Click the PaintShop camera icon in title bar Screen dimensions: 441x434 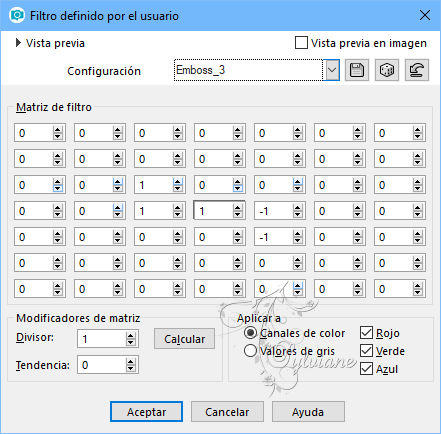coord(17,15)
